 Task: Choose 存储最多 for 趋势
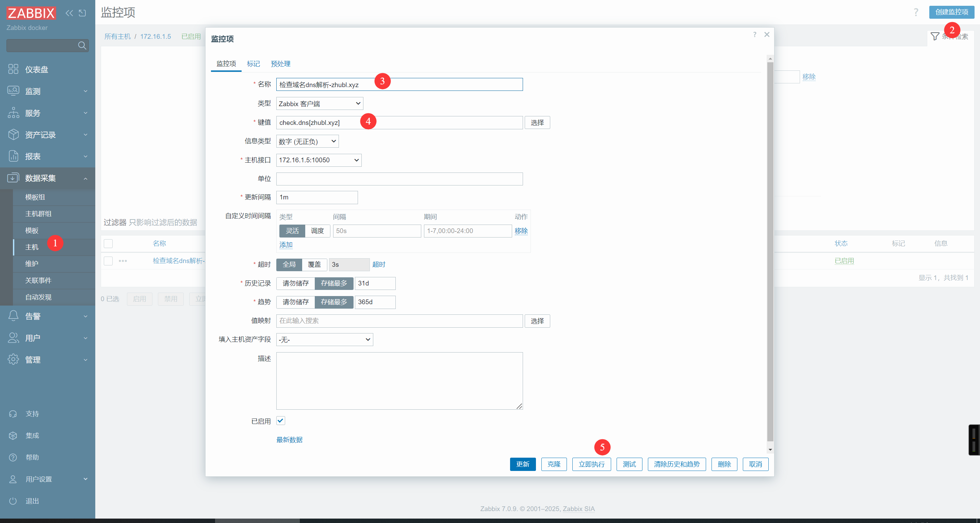coord(334,302)
